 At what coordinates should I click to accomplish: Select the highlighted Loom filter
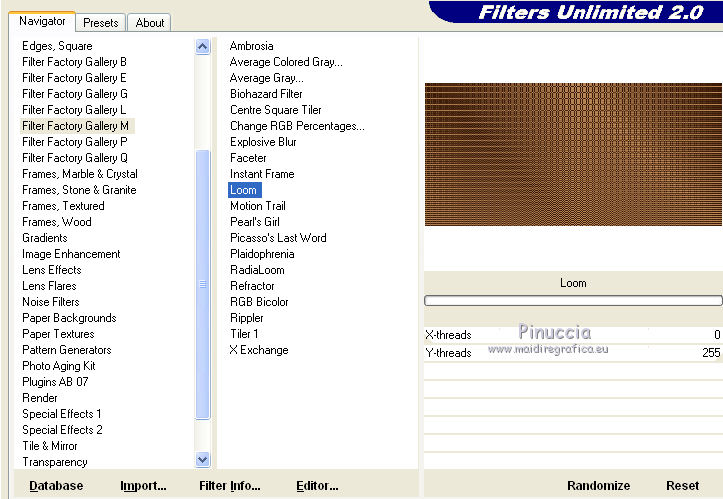pos(244,190)
